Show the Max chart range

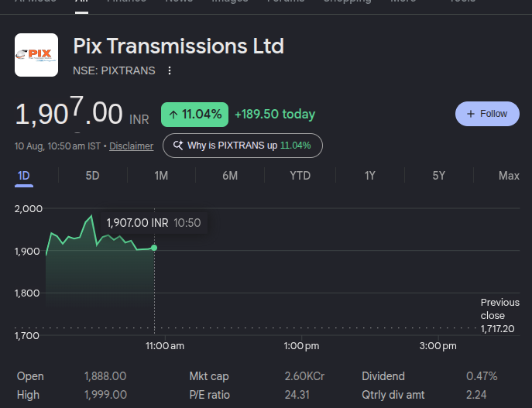point(509,176)
